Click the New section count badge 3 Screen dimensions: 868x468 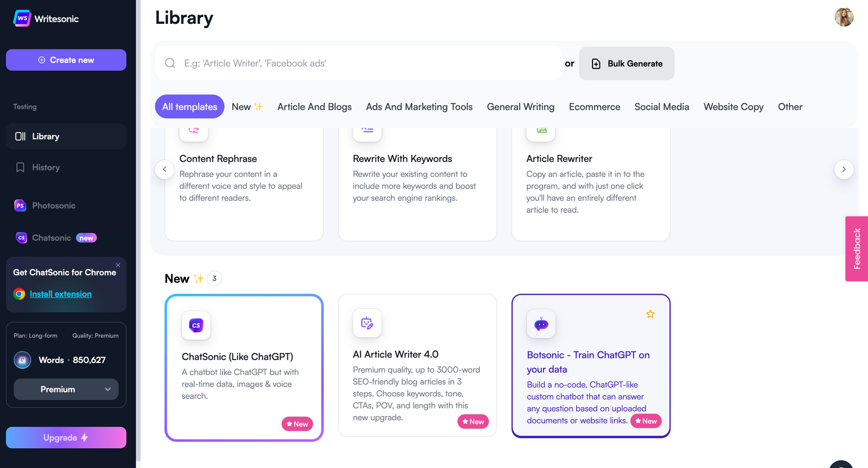coord(214,279)
